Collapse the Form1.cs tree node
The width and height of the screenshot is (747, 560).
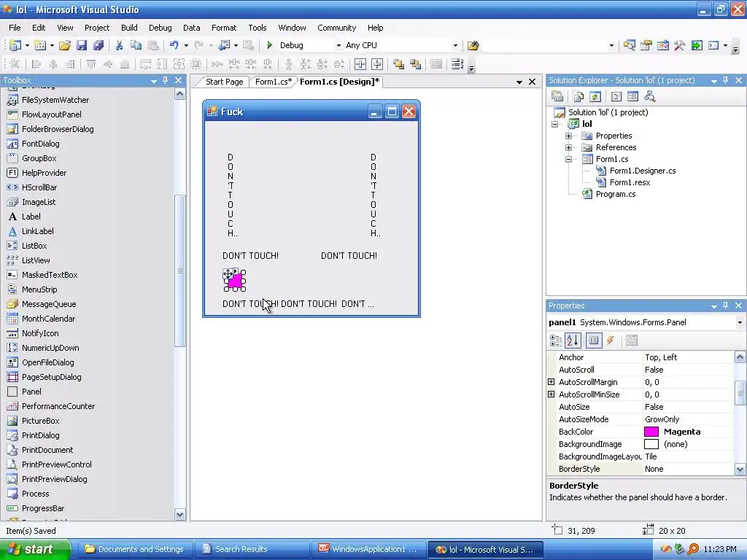pyautogui.click(x=568, y=159)
